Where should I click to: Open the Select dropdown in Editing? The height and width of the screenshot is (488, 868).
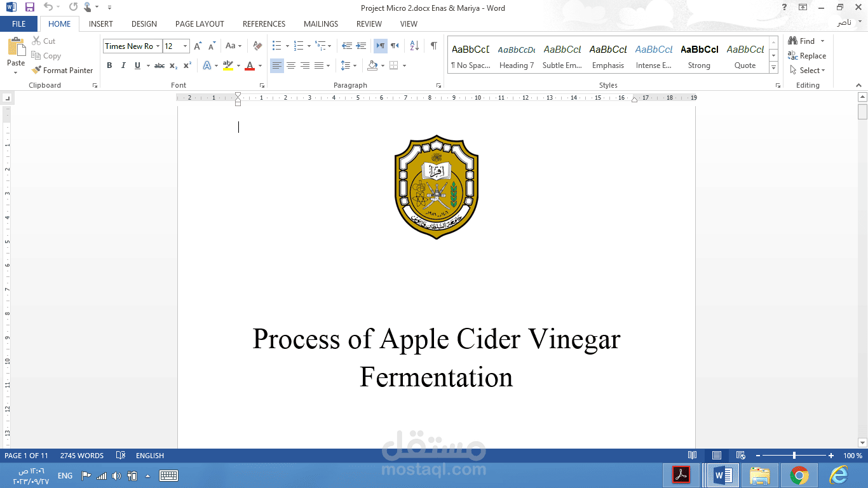click(x=808, y=71)
